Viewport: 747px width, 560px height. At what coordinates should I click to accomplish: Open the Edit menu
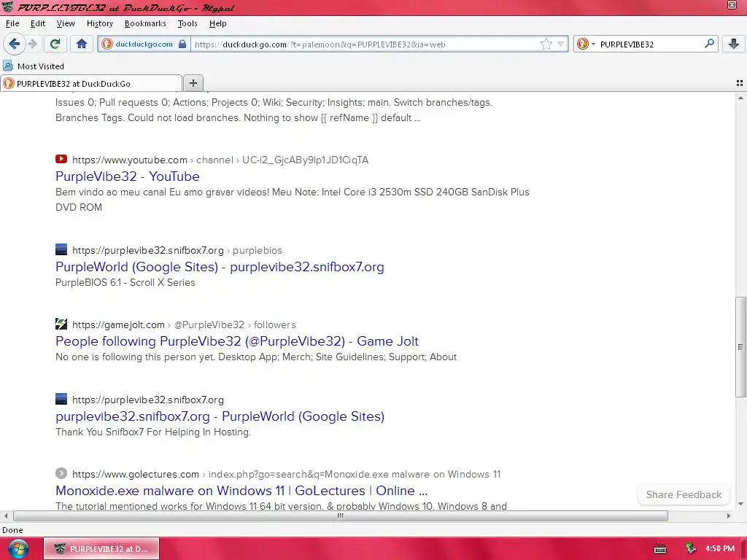[x=38, y=23]
